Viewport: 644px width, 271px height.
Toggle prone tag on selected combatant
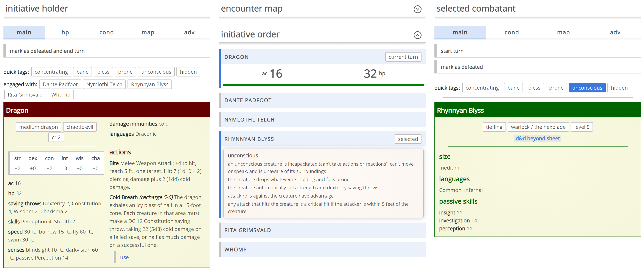pyautogui.click(x=556, y=88)
